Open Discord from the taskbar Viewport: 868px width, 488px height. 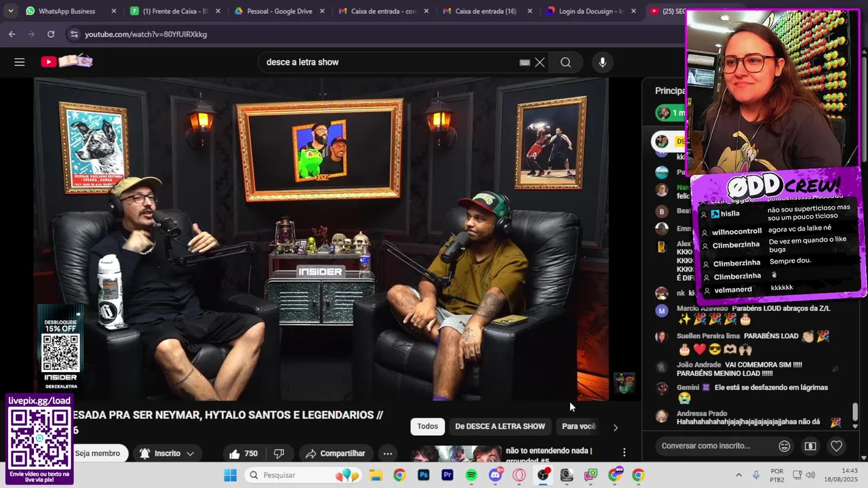point(495,475)
